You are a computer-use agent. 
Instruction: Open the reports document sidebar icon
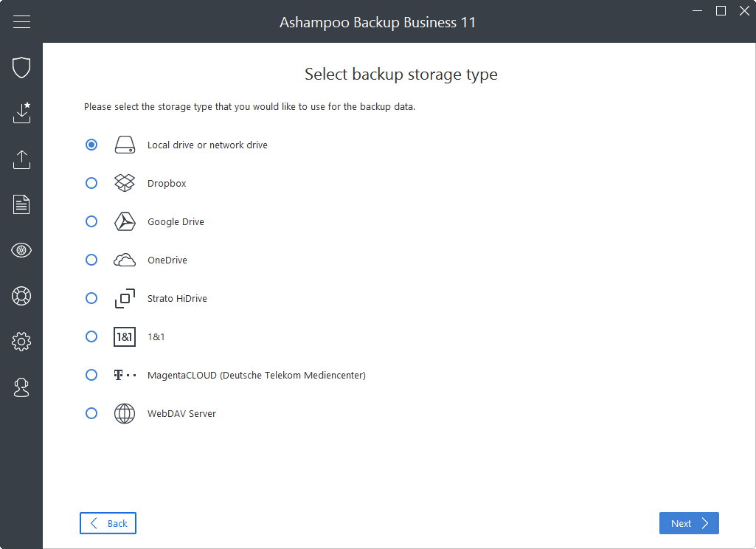coord(21,204)
